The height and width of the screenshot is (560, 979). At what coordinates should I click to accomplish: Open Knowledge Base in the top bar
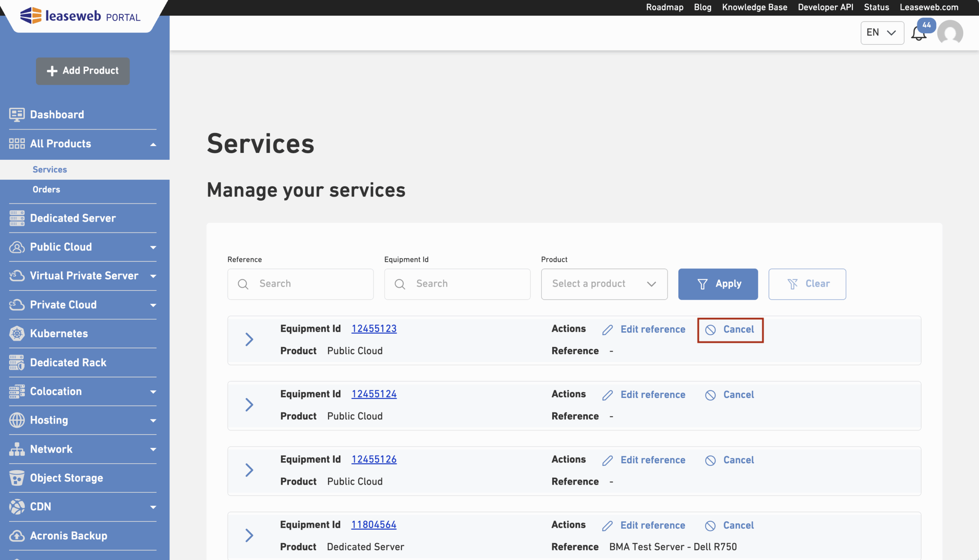click(755, 7)
